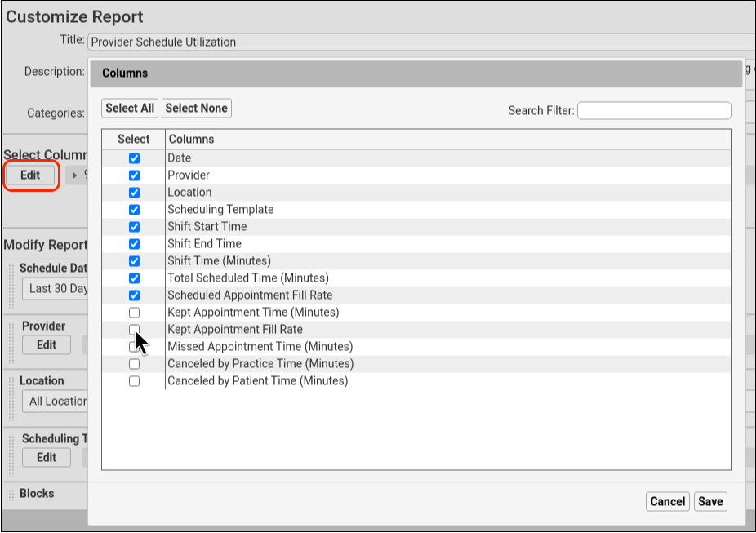This screenshot has width=756, height=533.
Task: Click the highlighted Edit button under Select Columns
Action: click(x=30, y=175)
